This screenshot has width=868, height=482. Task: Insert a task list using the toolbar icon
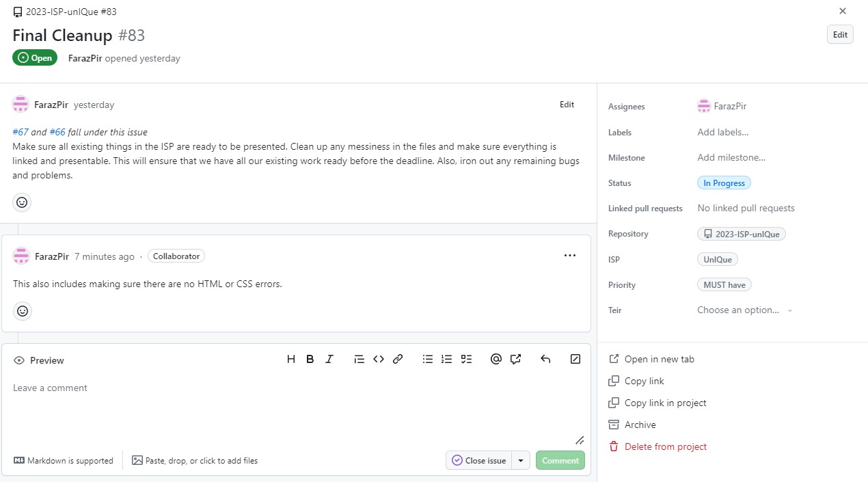tap(466, 359)
